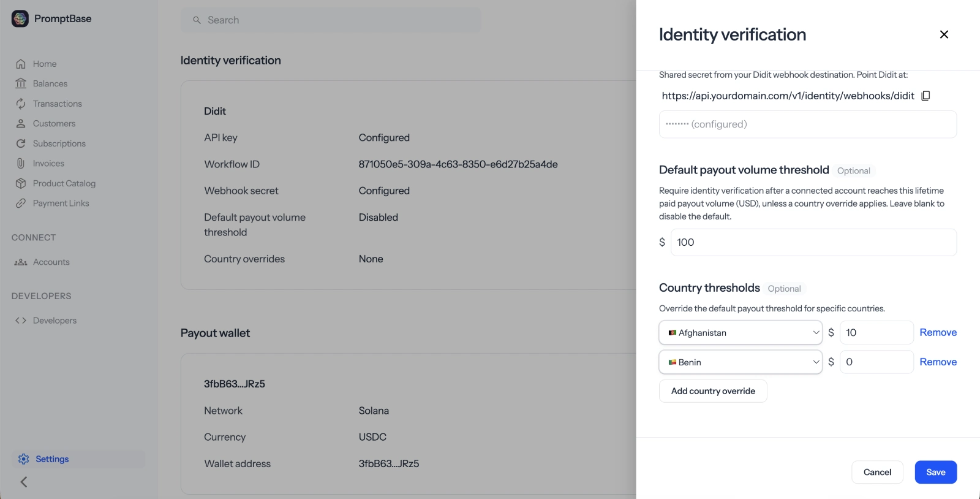980x499 pixels.
Task: Save the identity verification settings
Action: [x=936, y=472]
